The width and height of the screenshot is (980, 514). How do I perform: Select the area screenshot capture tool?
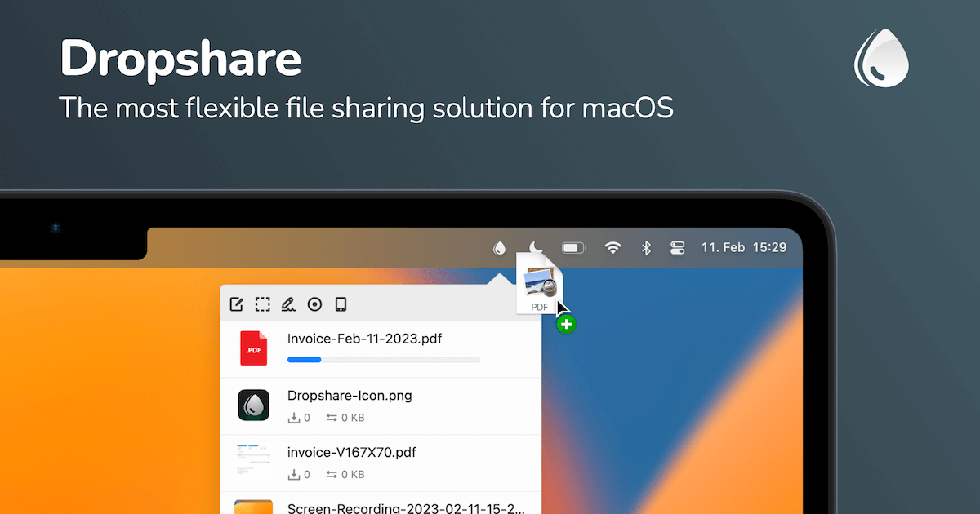point(262,304)
